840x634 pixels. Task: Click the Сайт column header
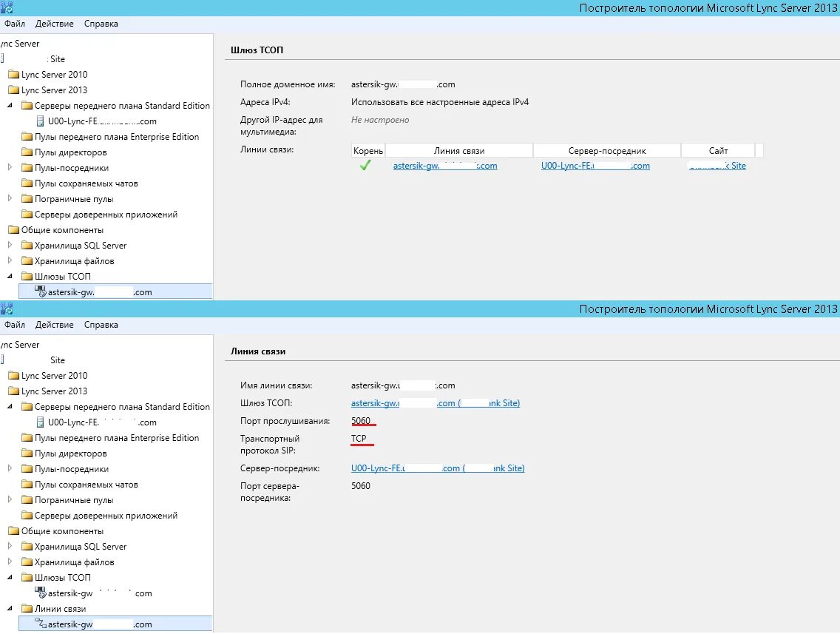(718, 151)
